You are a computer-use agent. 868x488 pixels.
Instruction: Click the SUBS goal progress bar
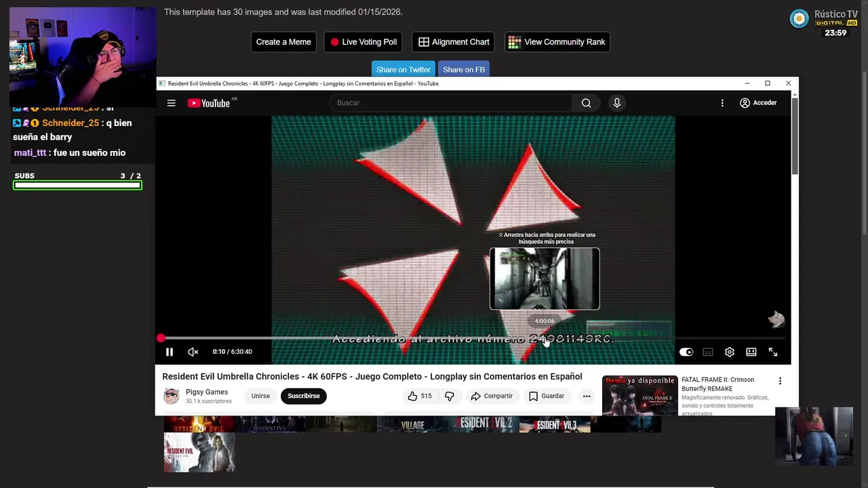pyautogui.click(x=77, y=185)
